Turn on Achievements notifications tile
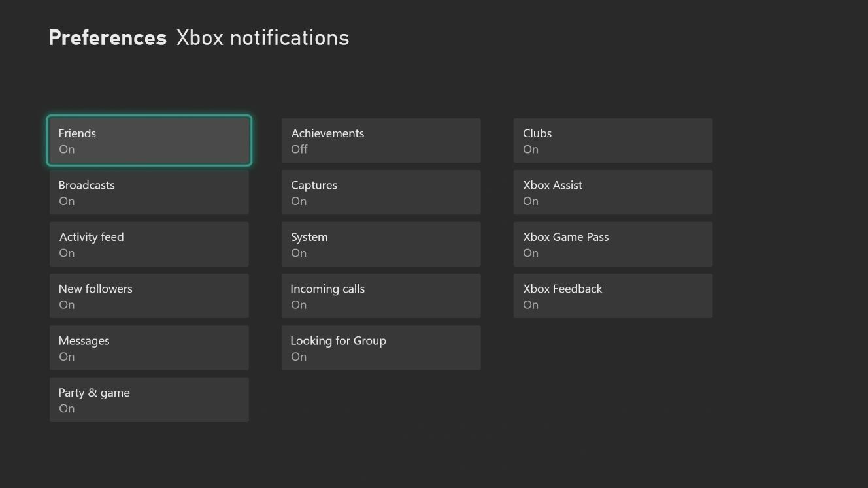 (381, 140)
